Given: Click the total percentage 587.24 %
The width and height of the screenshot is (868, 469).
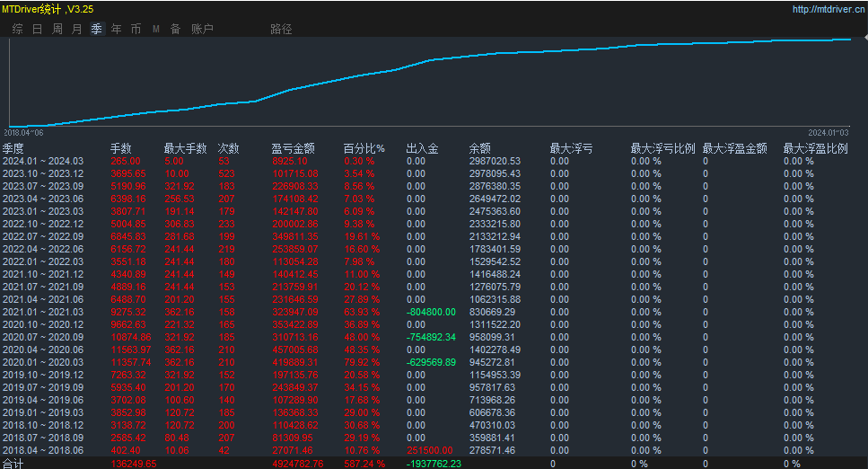Looking at the screenshot, I should pos(364,464).
